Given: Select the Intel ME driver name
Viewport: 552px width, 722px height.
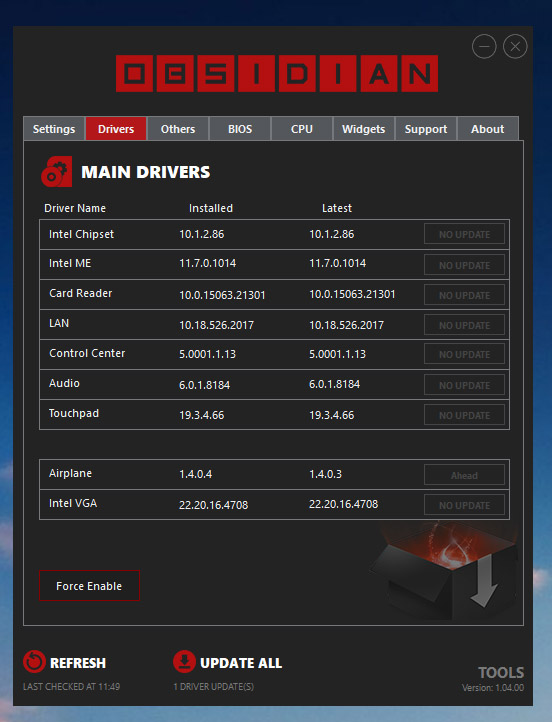Looking at the screenshot, I should pos(70,263).
